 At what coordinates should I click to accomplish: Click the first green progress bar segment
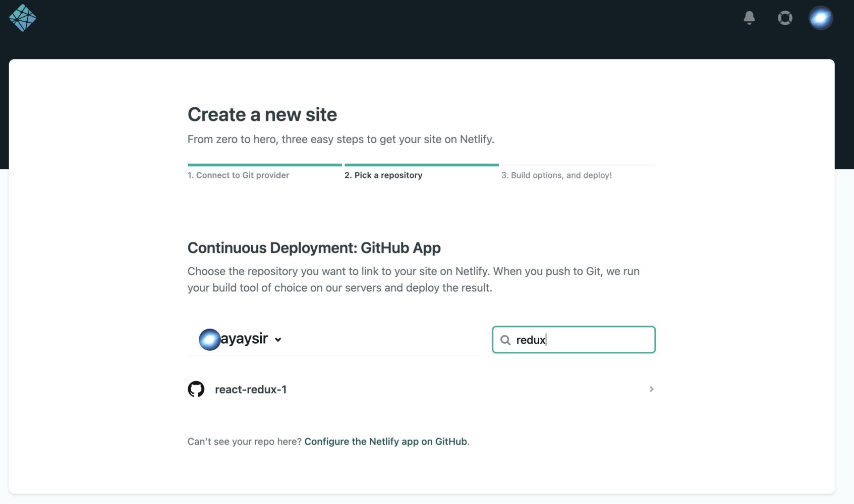[x=264, y=165]
